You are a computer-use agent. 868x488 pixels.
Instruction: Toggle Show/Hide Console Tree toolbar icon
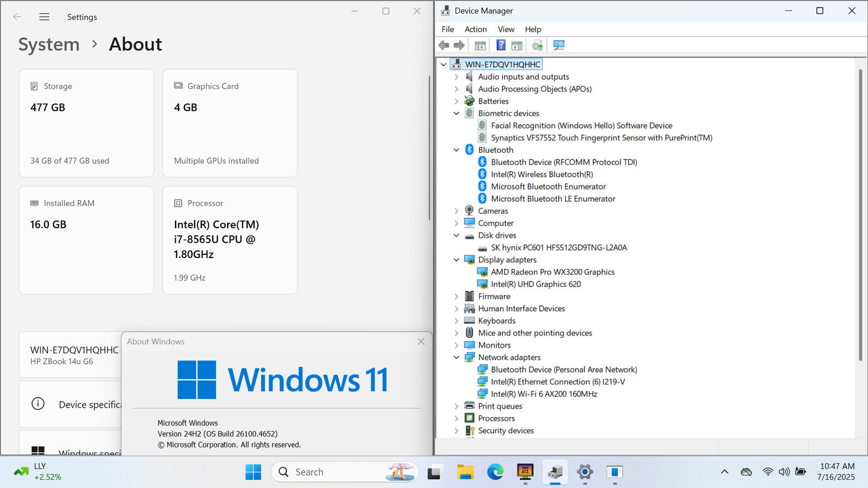point(480,45)
